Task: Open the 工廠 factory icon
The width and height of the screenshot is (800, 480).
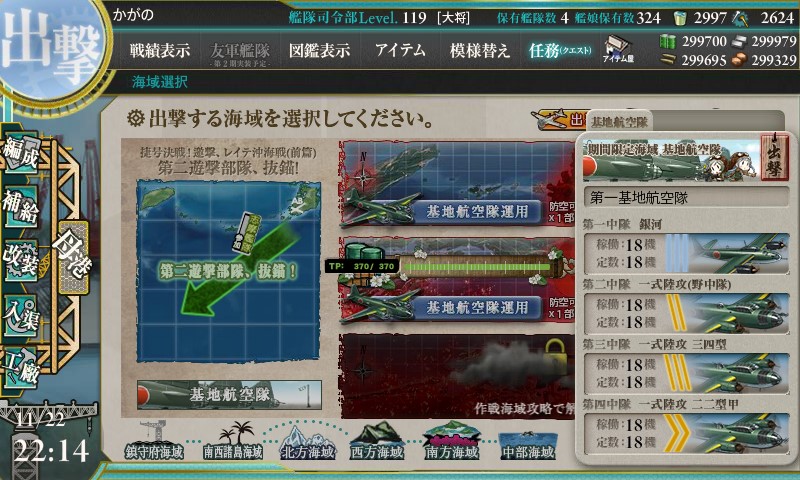Action: point(21,368)
